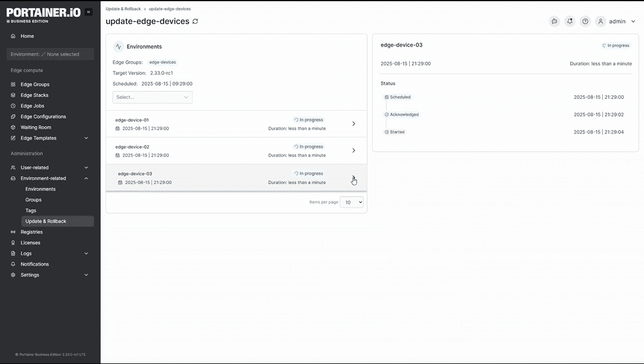
Task: Click the Edge Stacks sidebar icon
Action: click(x=13, y=95)
